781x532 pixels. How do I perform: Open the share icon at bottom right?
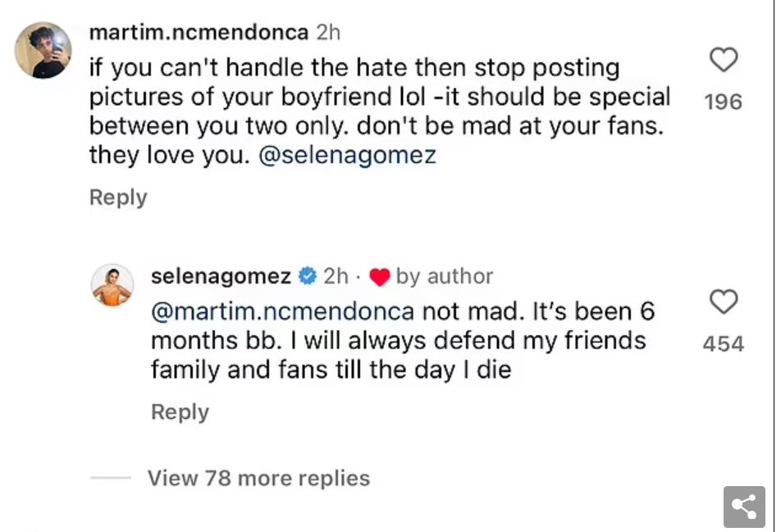(x=745, y=507)
